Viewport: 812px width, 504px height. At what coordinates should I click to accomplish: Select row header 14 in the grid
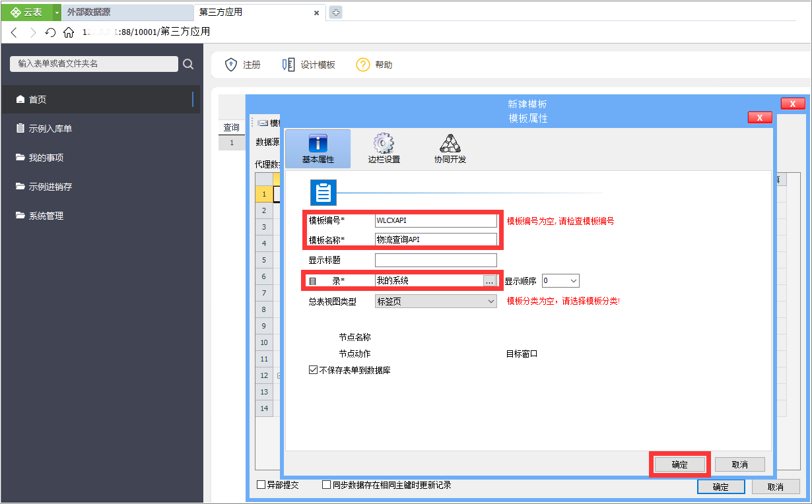pyautogui.click(x=264, y=408)
